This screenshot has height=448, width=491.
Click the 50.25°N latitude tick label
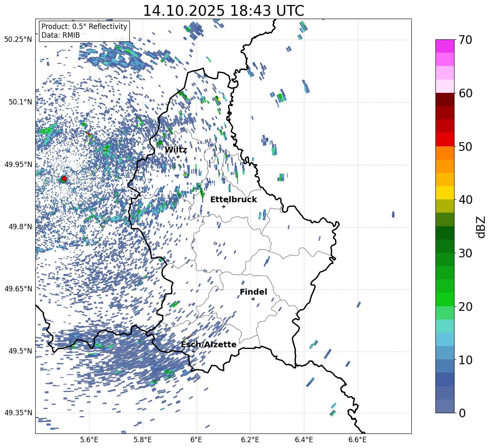(x=18, y=40)
